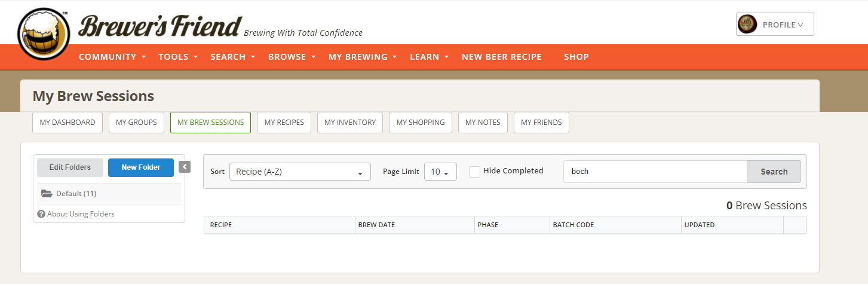Click the Search button
The image size is (868, 284).
click(x=774, y=172)
